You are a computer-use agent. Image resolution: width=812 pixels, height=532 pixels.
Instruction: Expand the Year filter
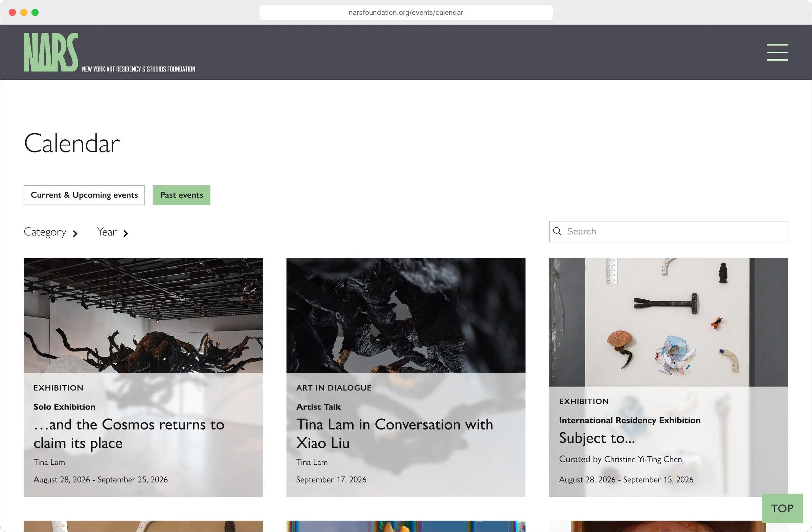coord(113,232)
